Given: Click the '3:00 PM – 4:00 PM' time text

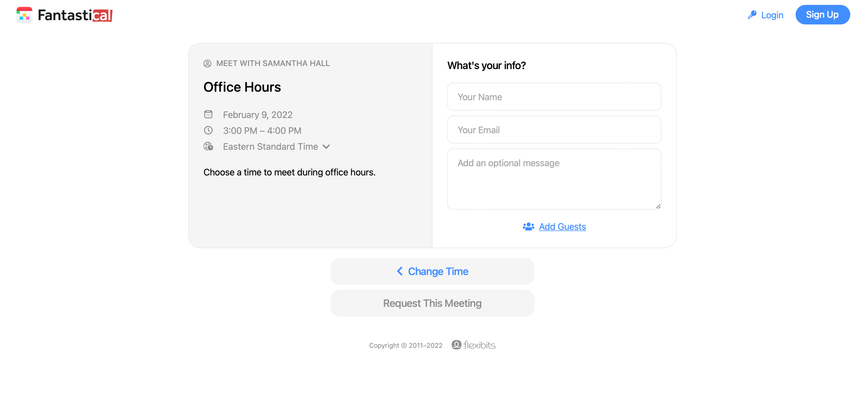Looking at the screenshot, I should click(x=262, y=131).
